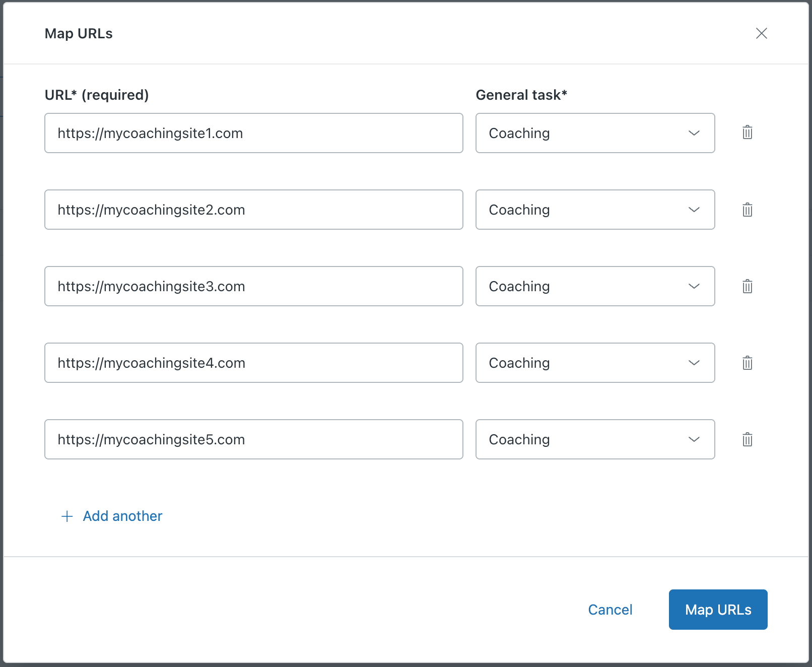
Task: Click the plus icon next to Add another
Action: coord(67,516)
